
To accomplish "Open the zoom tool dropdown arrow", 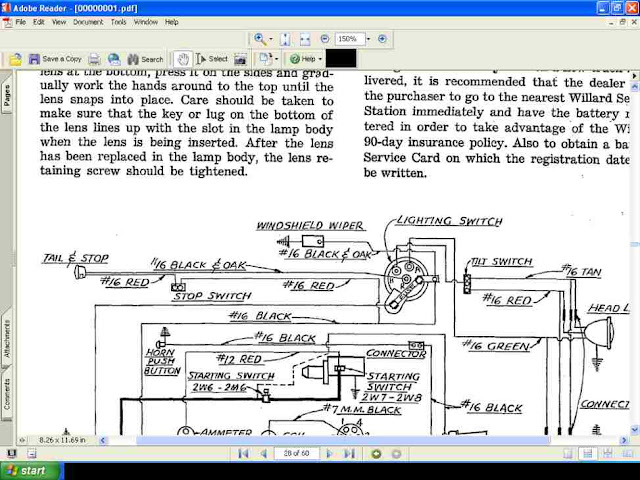I will click(271, 39).
